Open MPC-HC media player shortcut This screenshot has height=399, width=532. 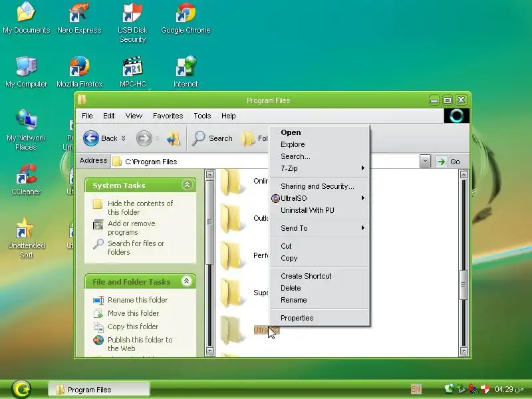point(132,72)
